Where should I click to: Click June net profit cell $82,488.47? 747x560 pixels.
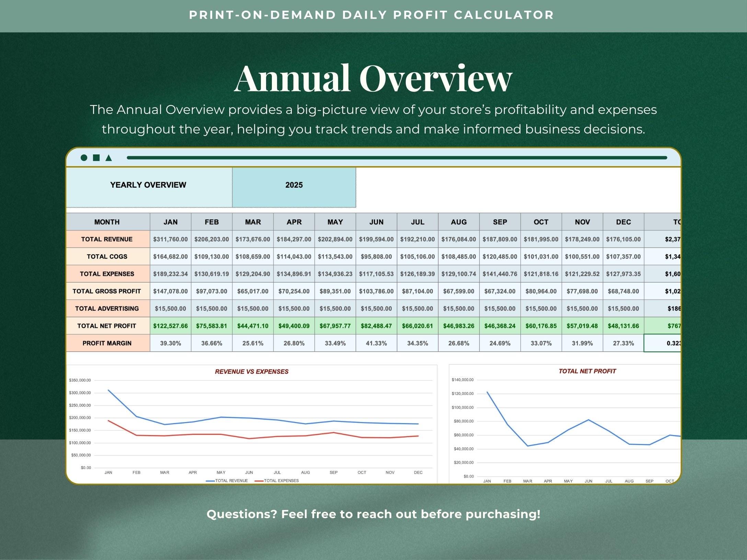point(376,326)
